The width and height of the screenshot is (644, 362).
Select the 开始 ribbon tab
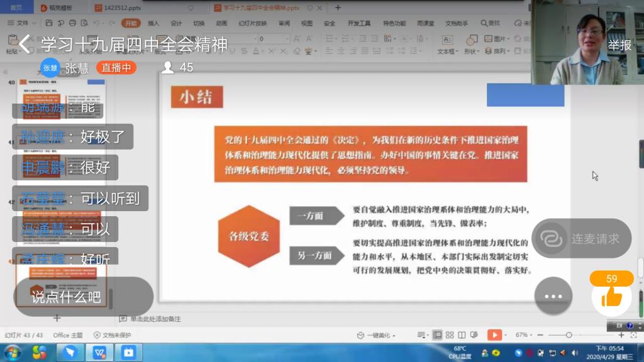(131, 23)
